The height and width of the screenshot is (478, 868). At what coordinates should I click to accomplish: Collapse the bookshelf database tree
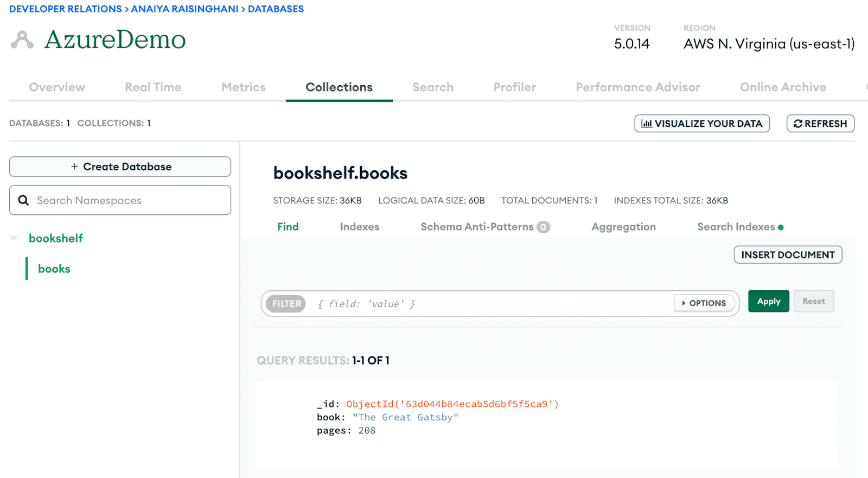pos(14,238)
